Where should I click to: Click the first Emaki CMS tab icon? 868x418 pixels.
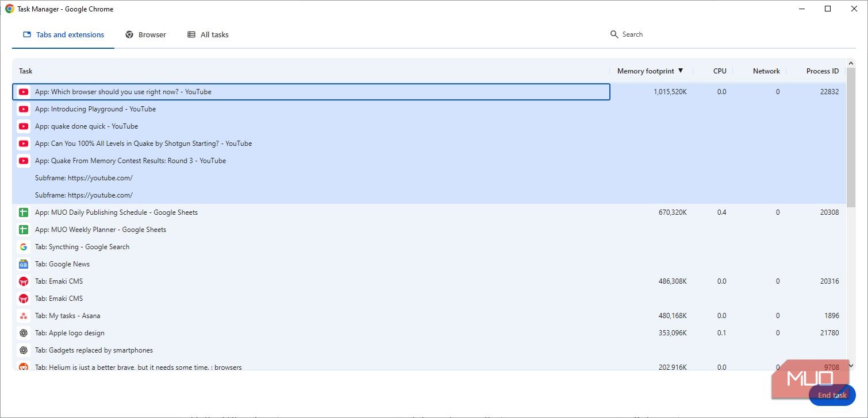pyautogui.click(x=24, y=281)
